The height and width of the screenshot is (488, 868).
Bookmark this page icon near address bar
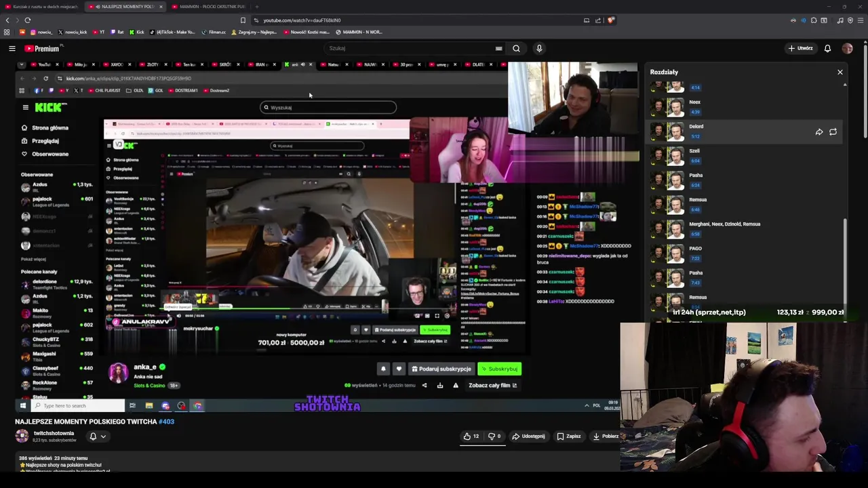tap(243, 20)
